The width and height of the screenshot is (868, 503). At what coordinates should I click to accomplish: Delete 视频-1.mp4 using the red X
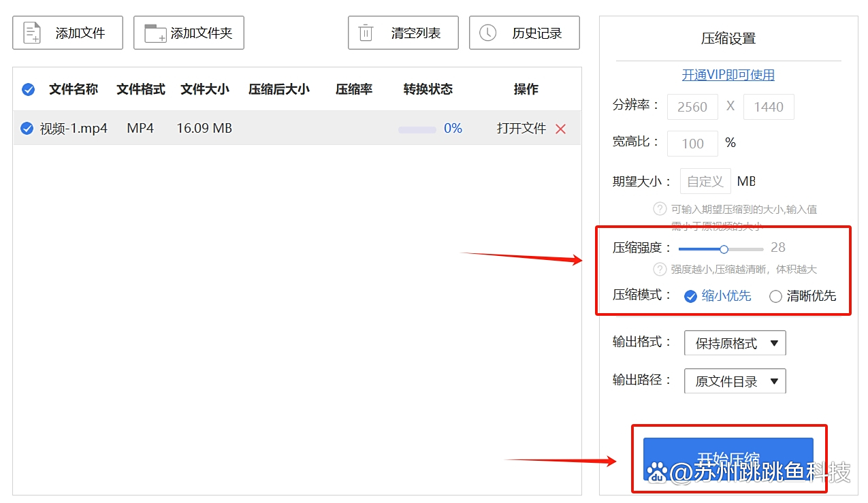click(x=560, y=128)
